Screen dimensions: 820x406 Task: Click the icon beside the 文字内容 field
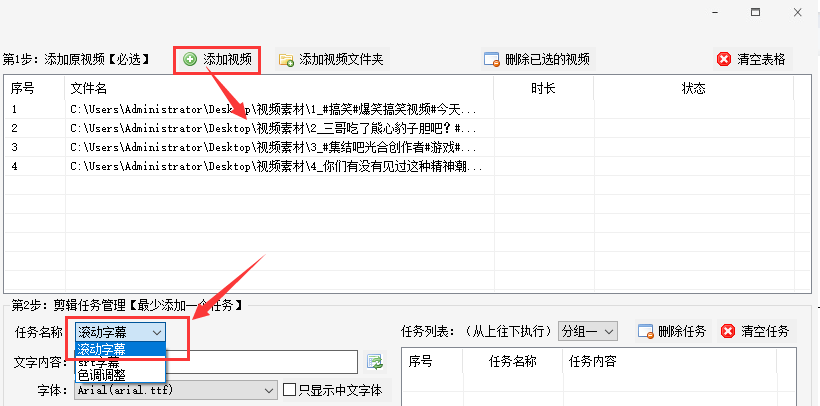(375, 361)
